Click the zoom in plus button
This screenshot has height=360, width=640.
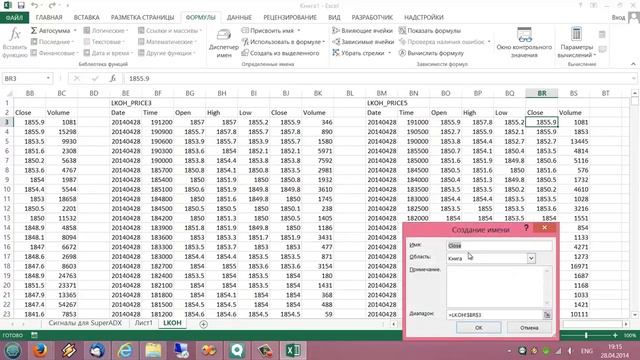tap(615, 335)
